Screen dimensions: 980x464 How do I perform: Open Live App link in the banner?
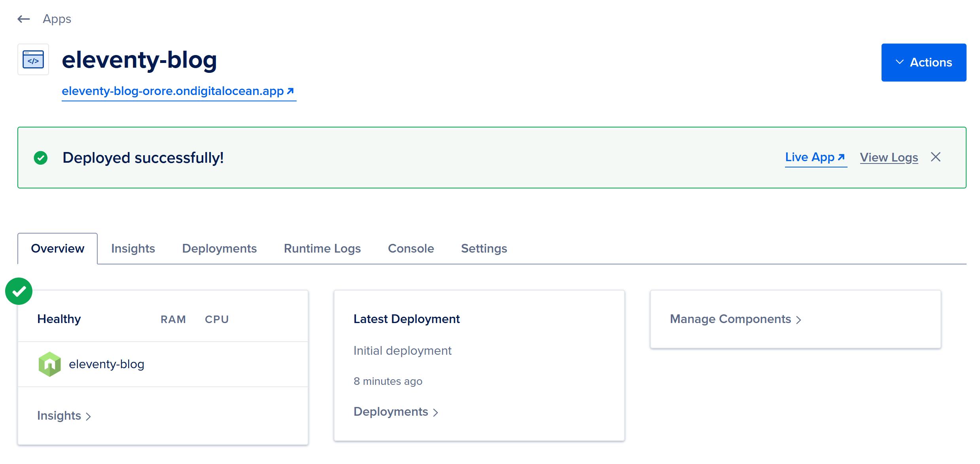(x=815, y=158)
